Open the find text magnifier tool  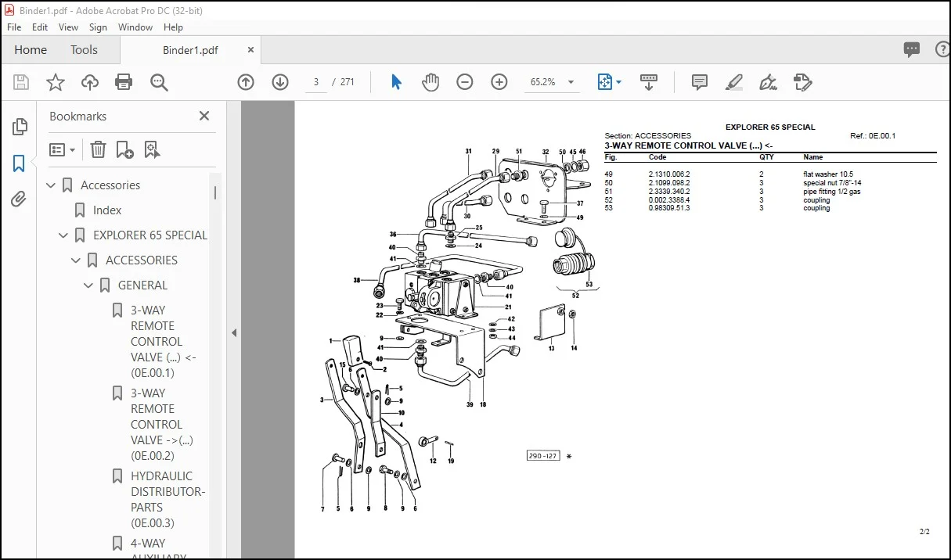[x=159, y=82]
